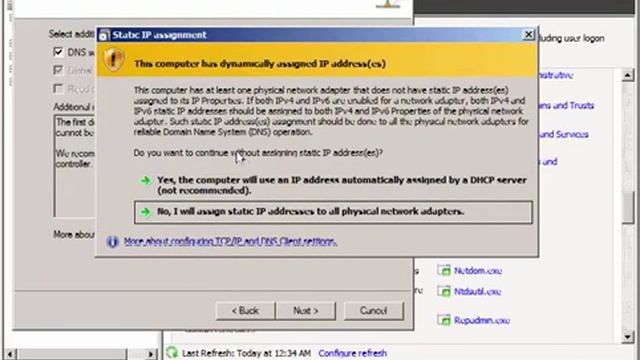Click right arrow of bottom horizontal scrollbar
640x360 pixels.
pos(151,354)
